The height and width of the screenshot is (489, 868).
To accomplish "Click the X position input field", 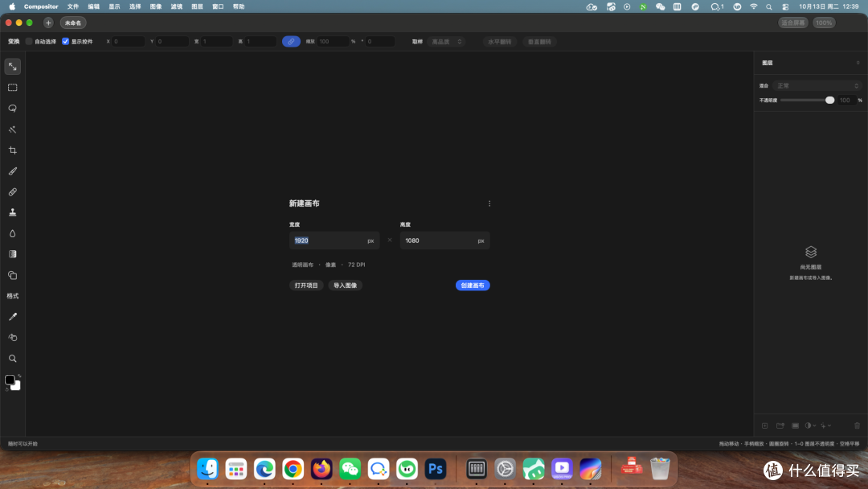I will 128,42.
